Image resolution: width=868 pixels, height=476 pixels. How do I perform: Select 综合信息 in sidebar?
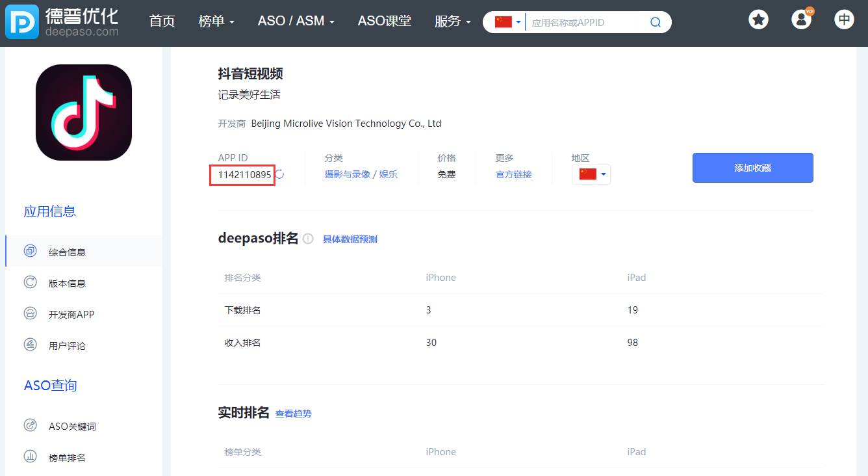[x=83, y=251]
